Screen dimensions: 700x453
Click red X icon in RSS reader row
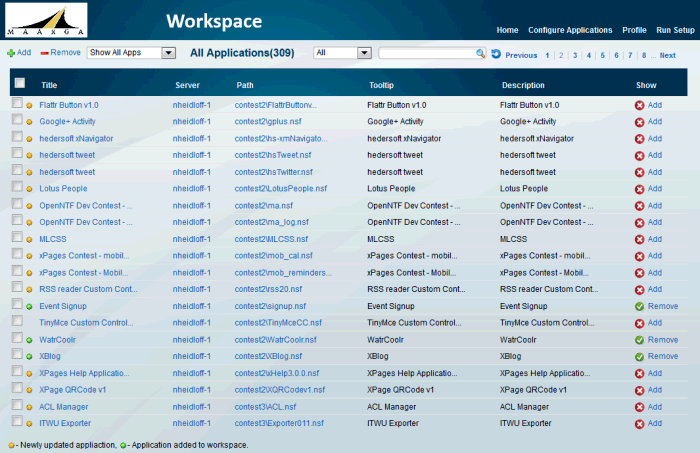[x=639, y=290]
